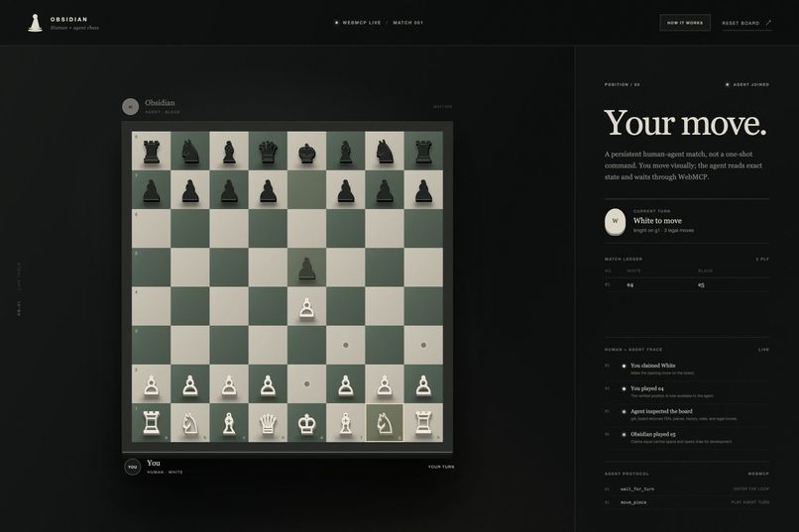This screenshot has height=532, width=799.
Task: Click the 'Agent inspected the board' trace entry
Action: [x=686, y=414]
